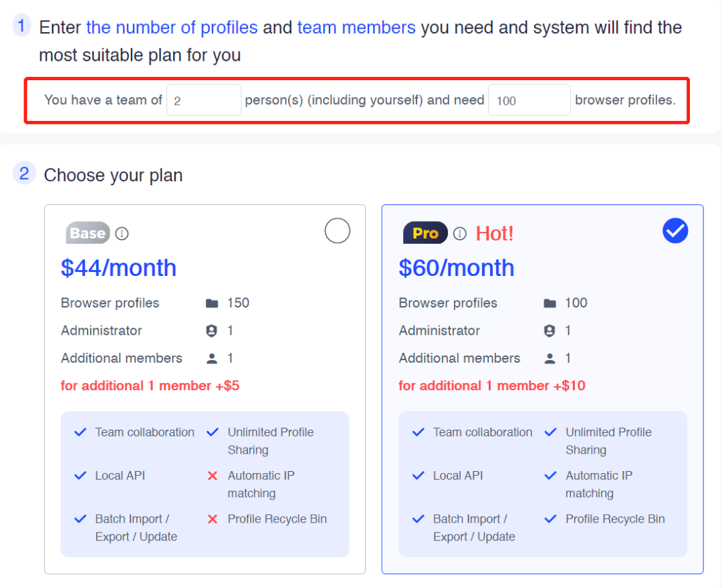Click the Administrator shield icon in Pro plan
Screen dimensions: 722x588
(550, 331)
